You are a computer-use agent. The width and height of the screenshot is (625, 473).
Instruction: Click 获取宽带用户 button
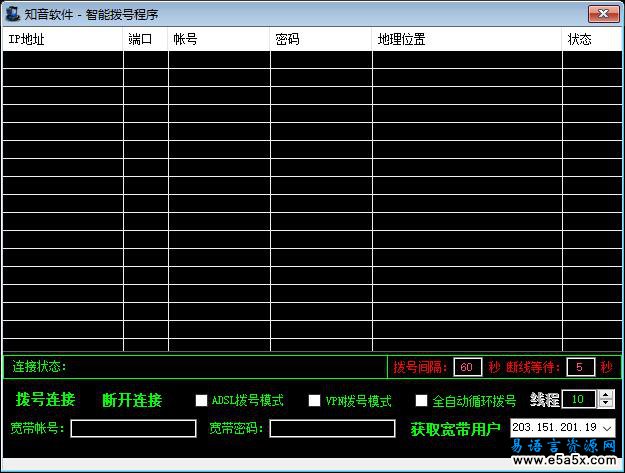point(455,429)
